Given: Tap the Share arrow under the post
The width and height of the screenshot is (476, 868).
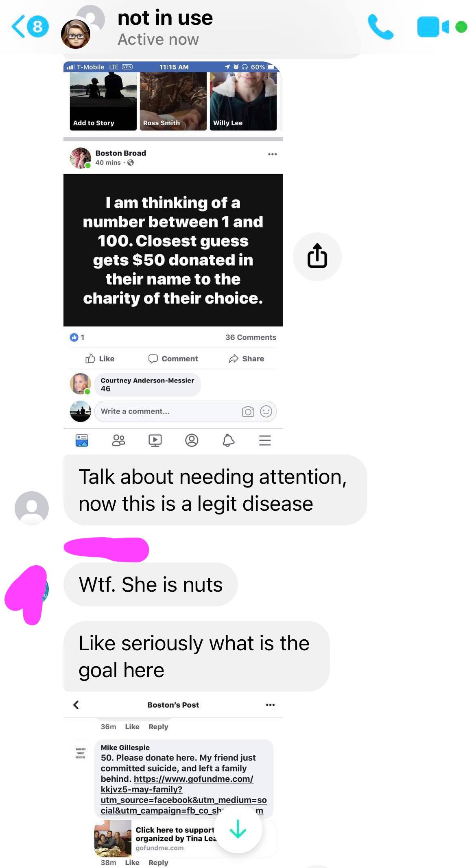Looking at the screenshot, I should (246, 359).
